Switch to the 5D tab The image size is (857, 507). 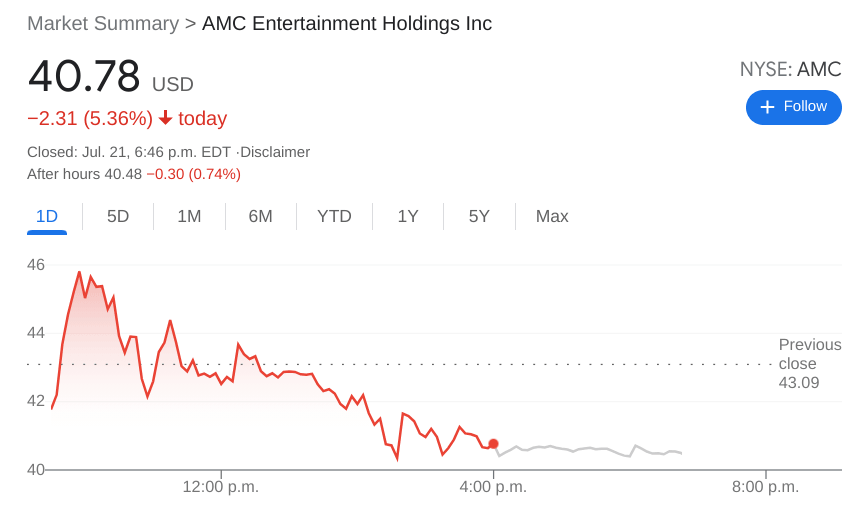[118, 216]
